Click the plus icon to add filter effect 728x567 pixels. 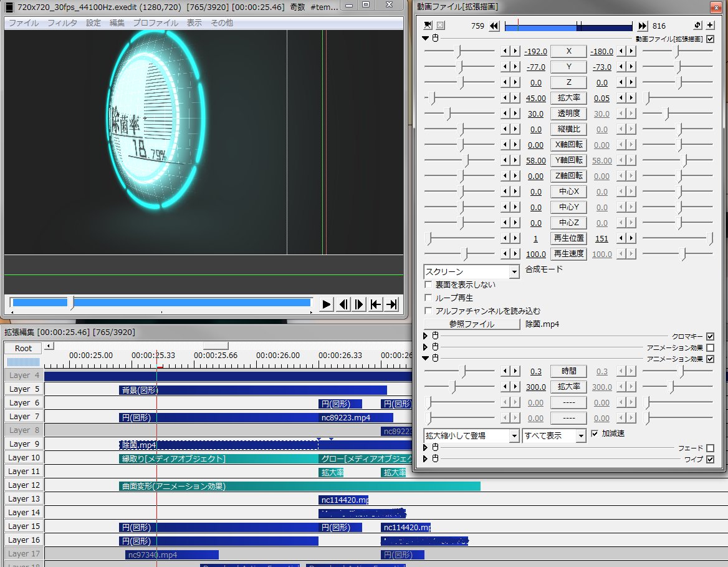[710, 25]
